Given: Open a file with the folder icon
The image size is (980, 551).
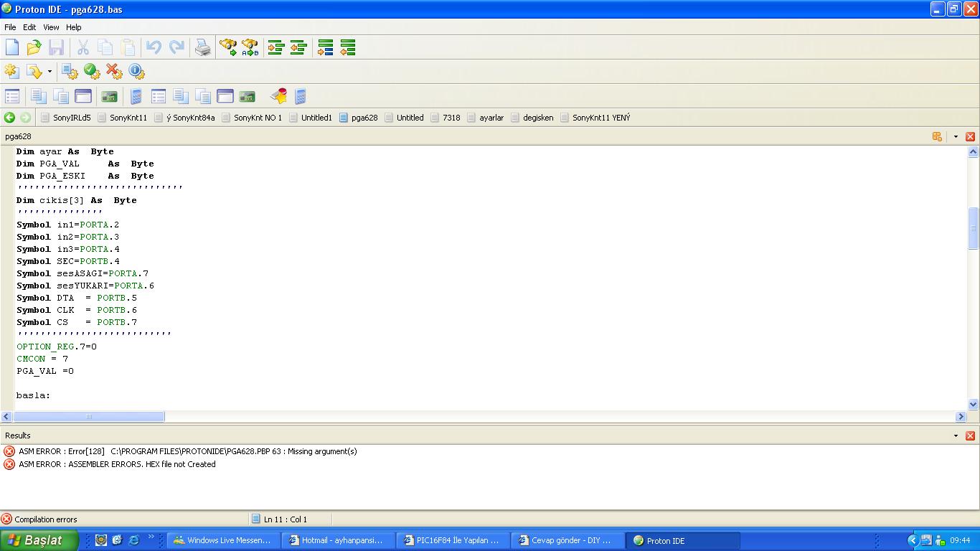Looking at the screenshot, I should coord(34,48).
